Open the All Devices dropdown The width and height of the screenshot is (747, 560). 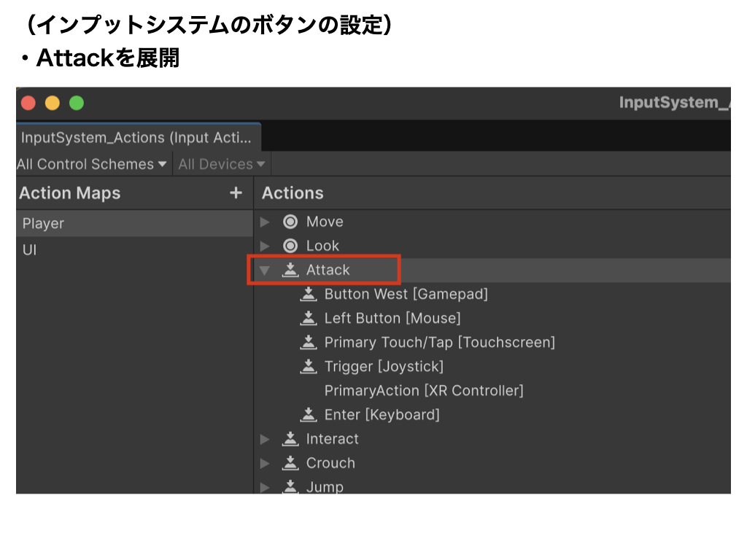pos(221,164)
